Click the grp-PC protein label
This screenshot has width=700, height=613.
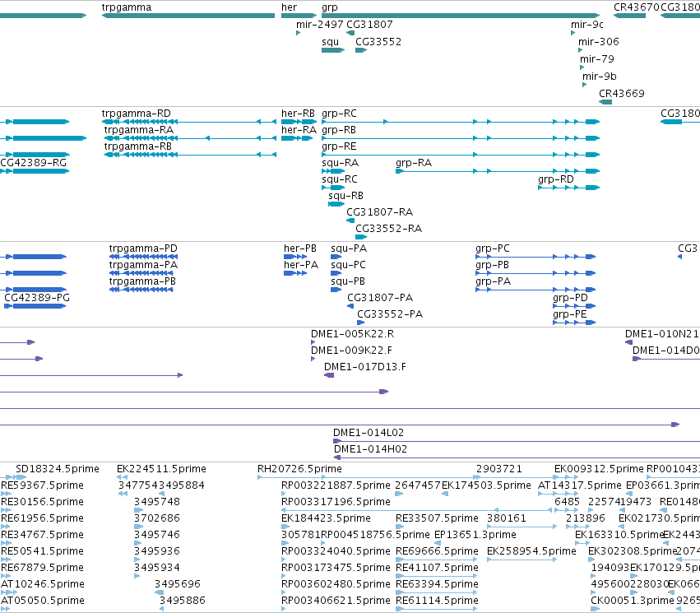point(493,248)
